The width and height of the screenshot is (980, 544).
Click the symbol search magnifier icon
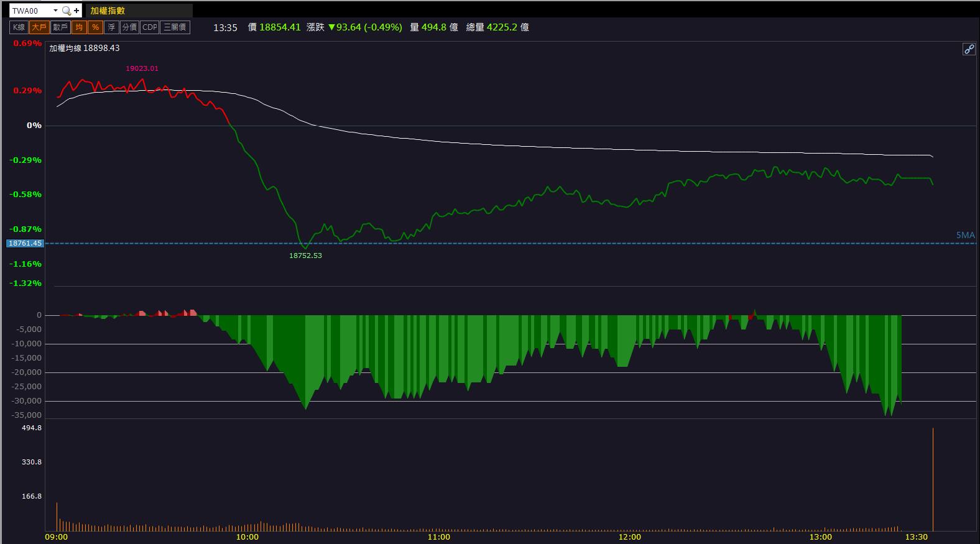click(66, 11)
